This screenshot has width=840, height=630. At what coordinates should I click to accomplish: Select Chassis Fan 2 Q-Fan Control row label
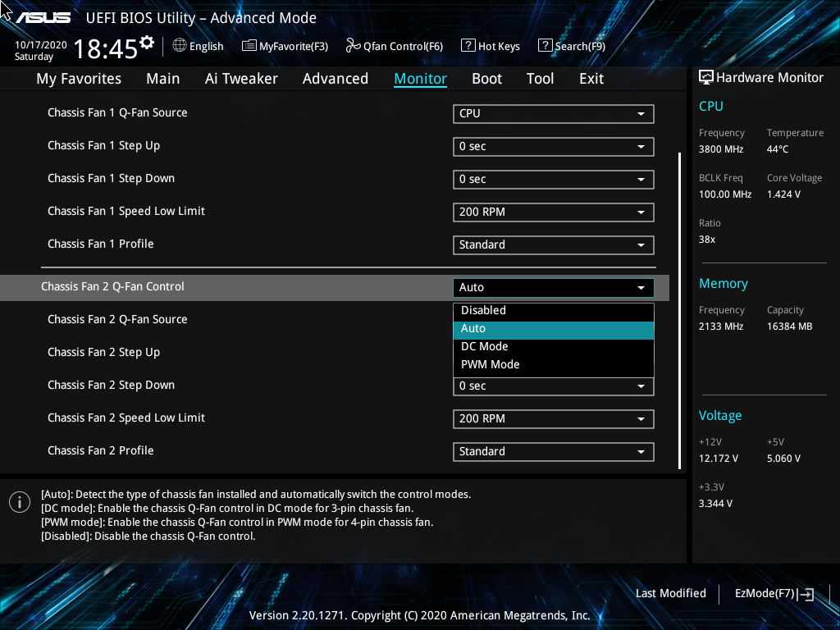pyautogui.click(x=112, y=286)
